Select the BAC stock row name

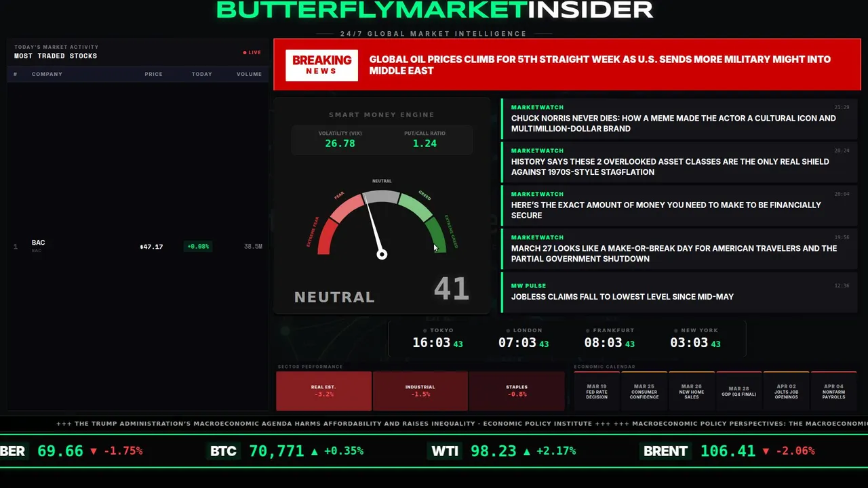pyautogui.click(x=38, y=243)
